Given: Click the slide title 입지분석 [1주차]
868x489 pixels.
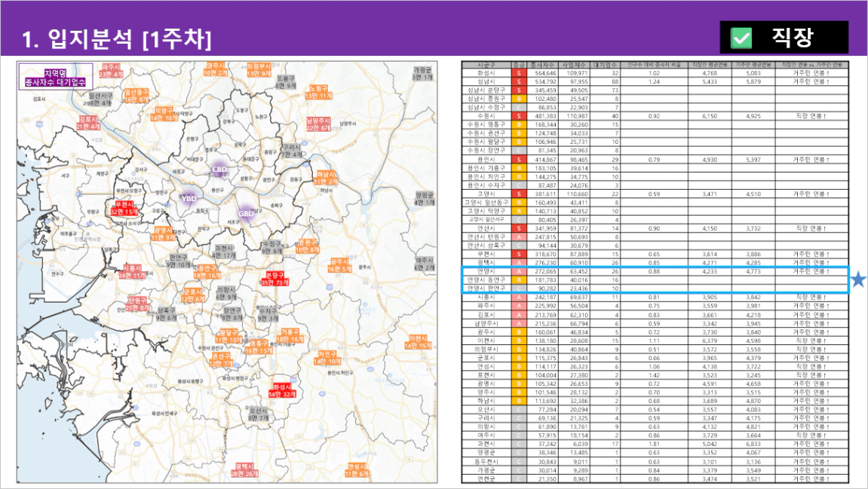Looking at the screenshot, I should click(117, 38).
